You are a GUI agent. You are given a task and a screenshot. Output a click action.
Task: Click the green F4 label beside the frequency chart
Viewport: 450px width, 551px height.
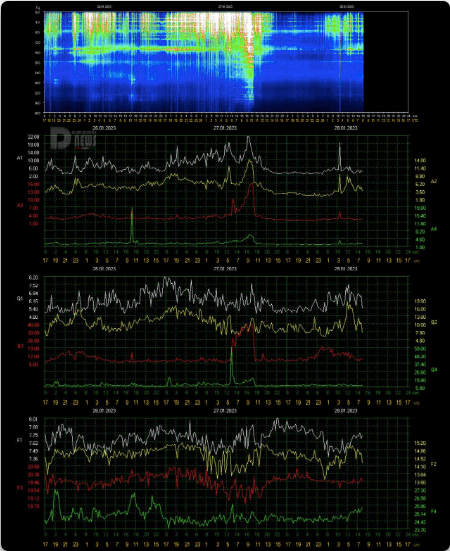(434, 511)
